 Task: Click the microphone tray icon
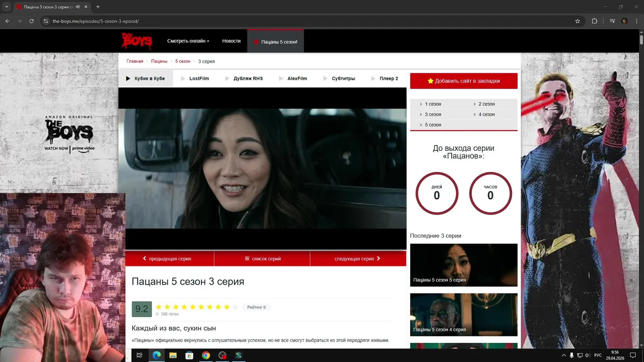pyautogui.click(x=572, y=355)
